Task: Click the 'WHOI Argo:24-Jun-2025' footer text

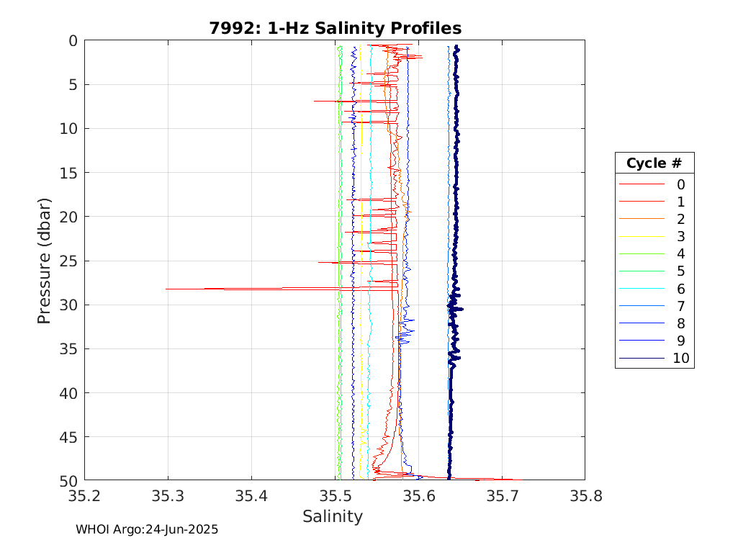Action: pyautogui.click(x=147, y=529)
